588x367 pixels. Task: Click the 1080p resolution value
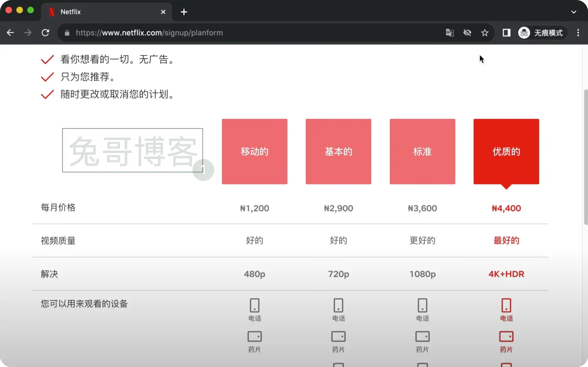coord(422,274)
